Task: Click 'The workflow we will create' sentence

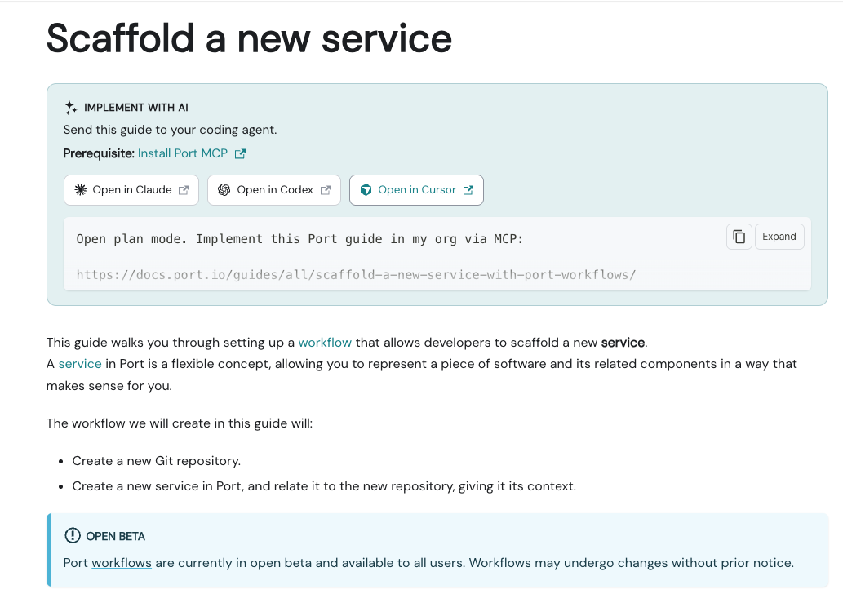Action: click(x=179, y=423)
